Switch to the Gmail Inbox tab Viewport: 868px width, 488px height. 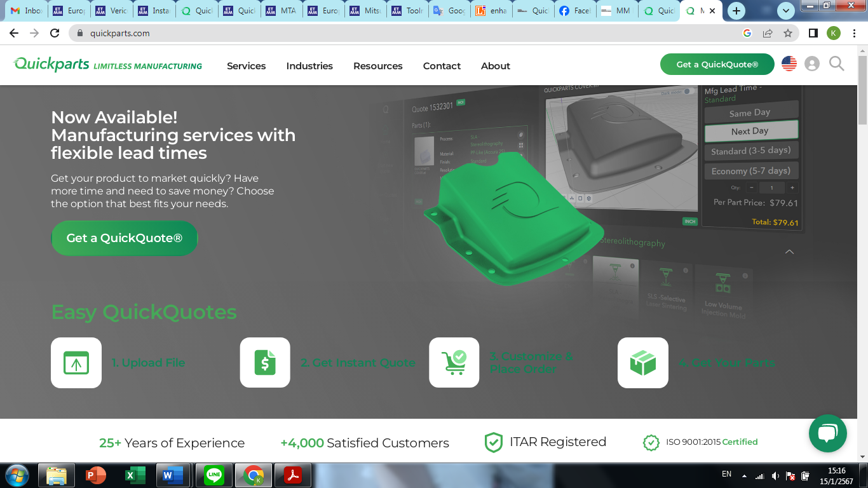coord(26,11)
